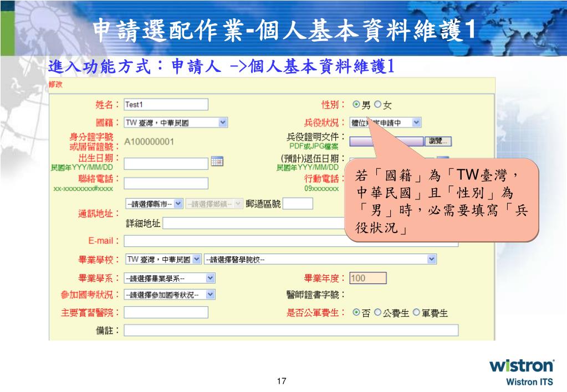Open the 請選擇畢業學系 dropdown
This screenshot has height=392, width=567.
(170, 278)
